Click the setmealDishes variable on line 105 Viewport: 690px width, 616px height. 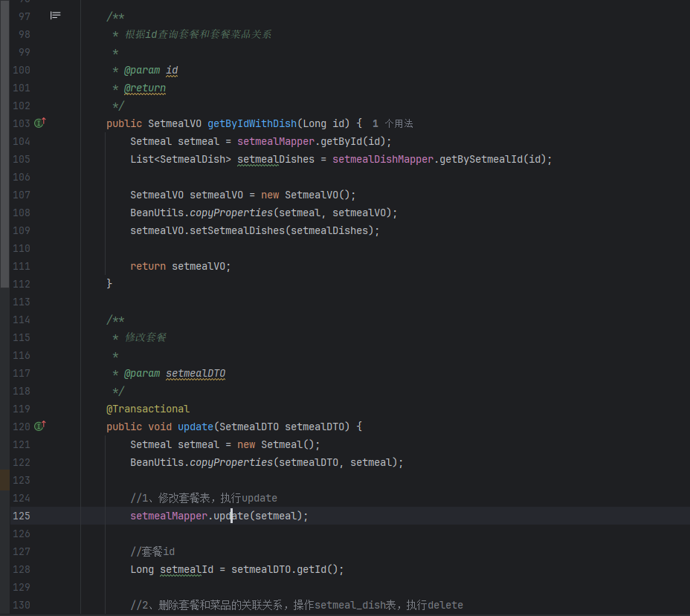pyautogui.click(x=276, y=159)
